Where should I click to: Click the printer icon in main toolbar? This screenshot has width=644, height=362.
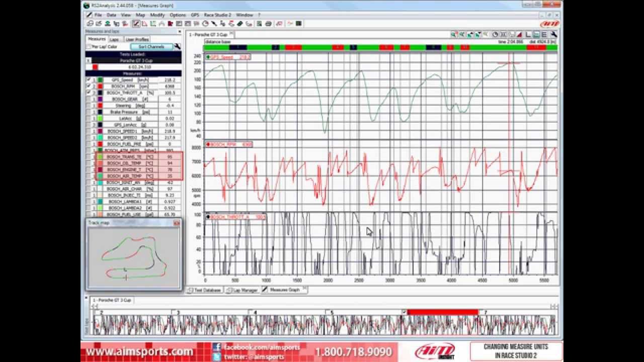[x=269, y=23]
